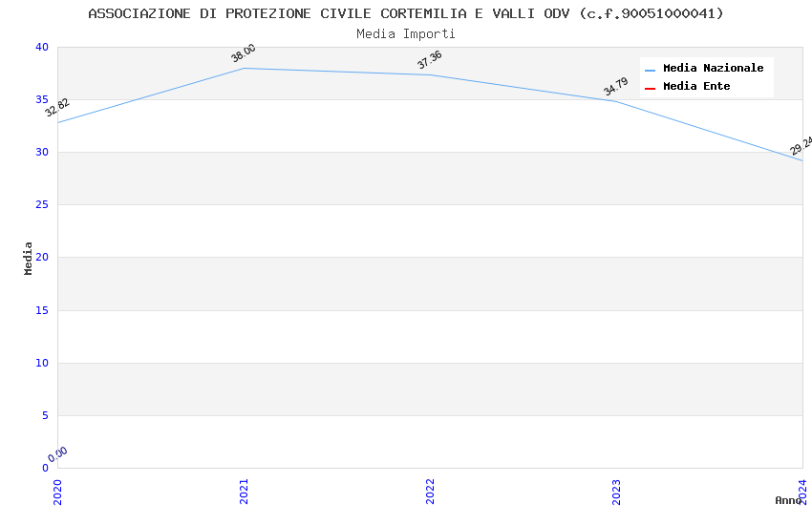Click the red Media Ente legend line
The width and height of the screenshot is (812, 525).
[651, 88]
